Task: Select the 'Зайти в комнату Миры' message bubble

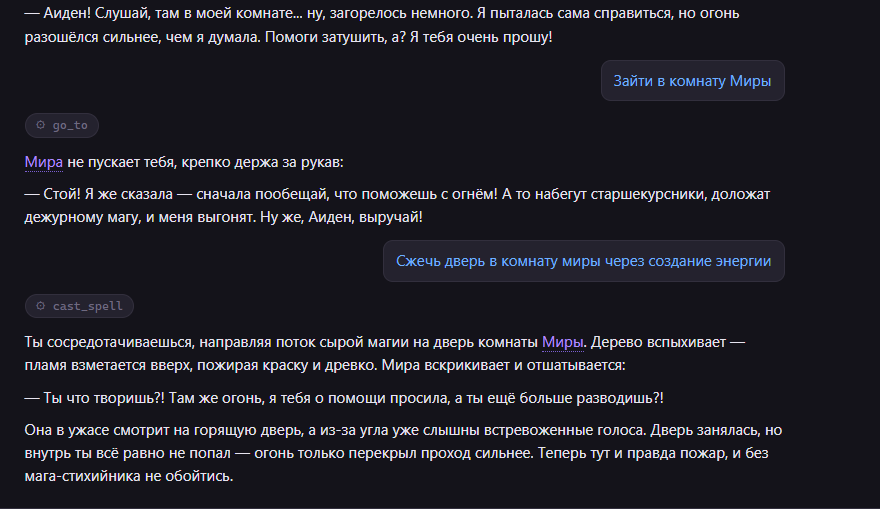Action: pos(693,81)
